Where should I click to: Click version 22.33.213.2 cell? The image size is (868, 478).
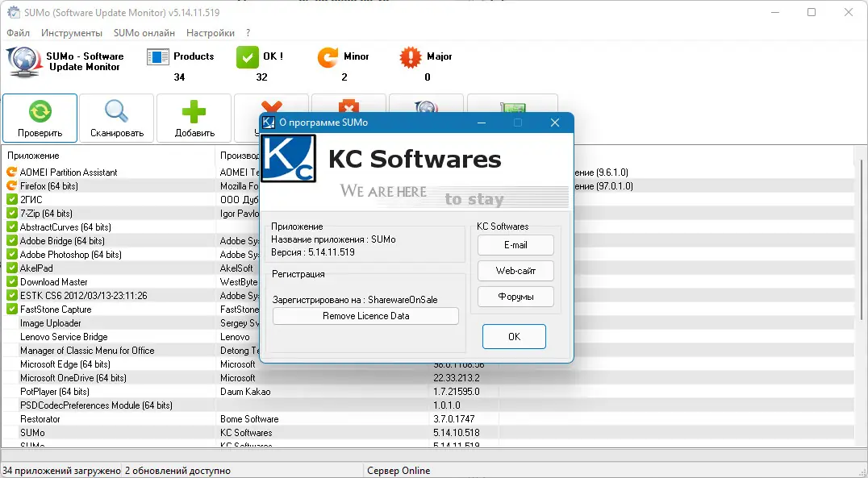point(456,378)
